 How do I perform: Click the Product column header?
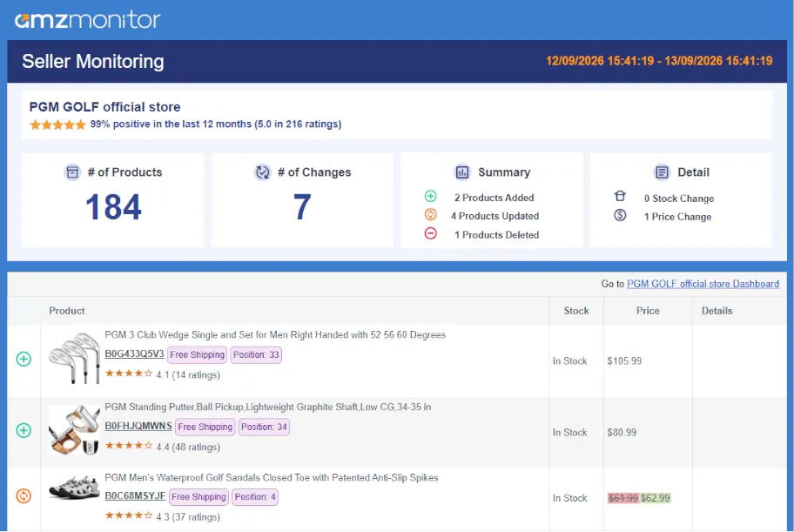pos(67,311)
